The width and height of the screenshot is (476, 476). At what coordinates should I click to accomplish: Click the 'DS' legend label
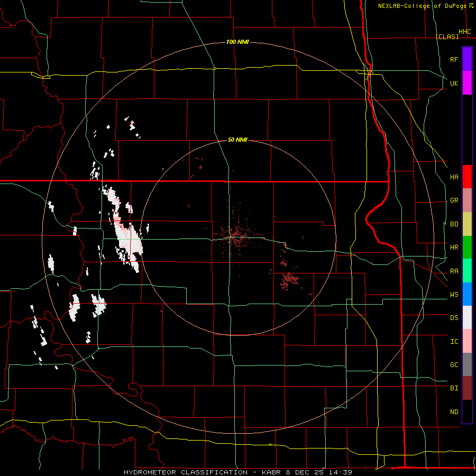coord(454,318)
